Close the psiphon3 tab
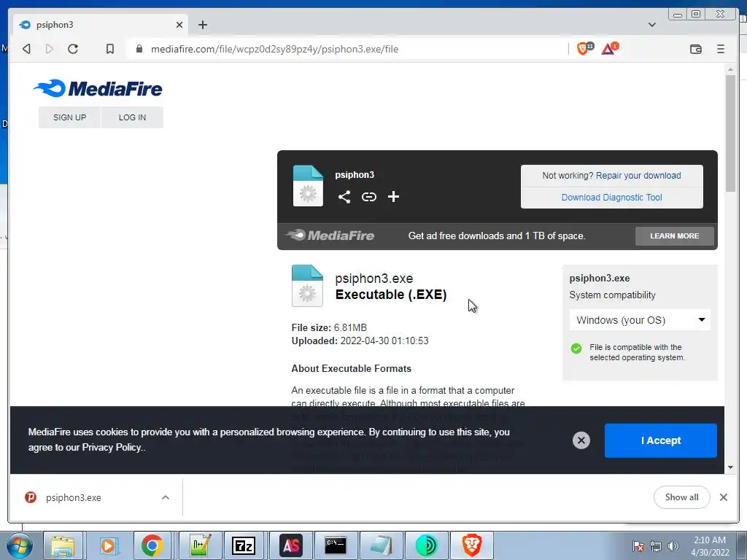This screenshot has width=747, height=560. tap(179, 25)
